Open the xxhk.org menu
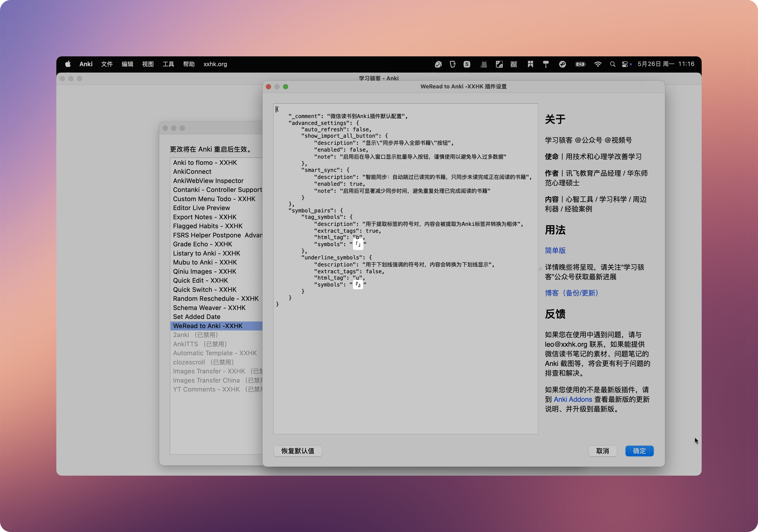The width and height of the screenshot is (758, 532). coord(215,64)
